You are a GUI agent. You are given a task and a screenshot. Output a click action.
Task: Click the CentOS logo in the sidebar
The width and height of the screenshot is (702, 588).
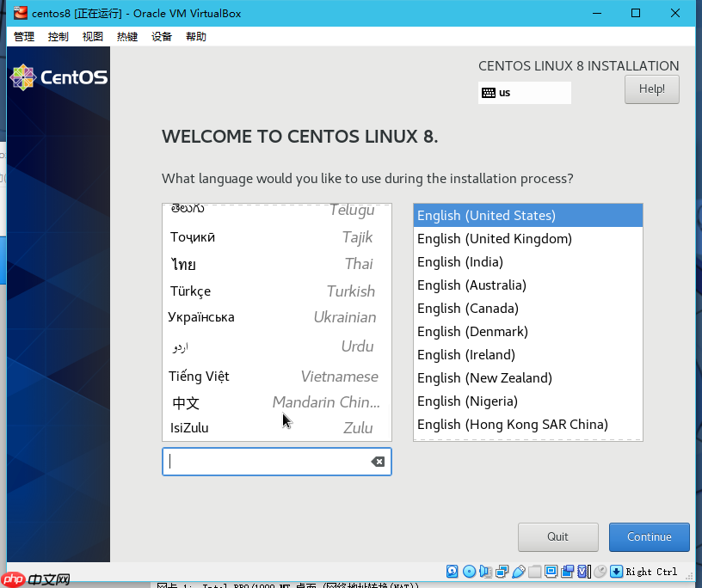(58, 77)
